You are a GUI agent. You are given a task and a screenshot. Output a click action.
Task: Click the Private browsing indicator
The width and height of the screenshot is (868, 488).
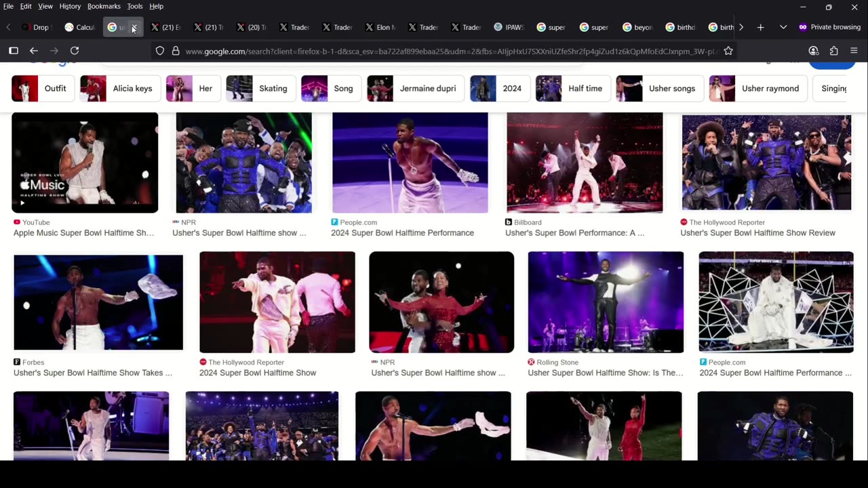(x=829, y=27)
